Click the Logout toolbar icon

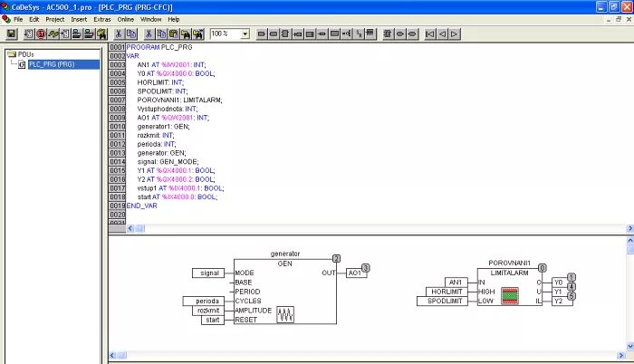tap(89, 34)
